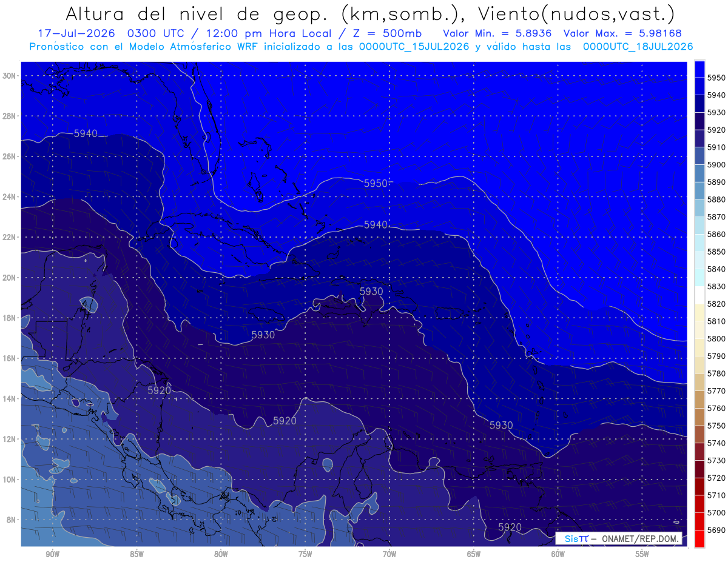728x562 pixels.
Task: Click the 30N latitude axis label
Action: 8,76
